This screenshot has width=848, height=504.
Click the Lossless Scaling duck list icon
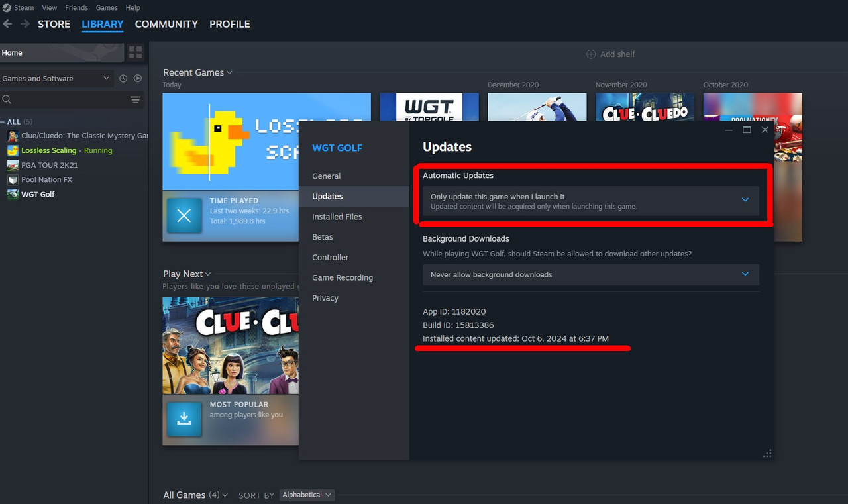pyautogui.click(x=13, y=150)
